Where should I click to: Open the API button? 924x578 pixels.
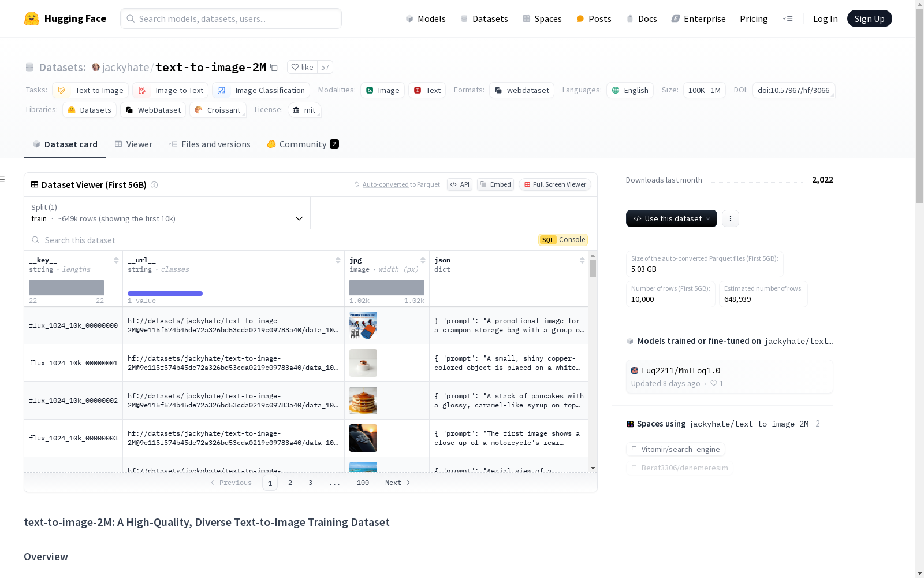pyautogui.click(x=460, y=184)
